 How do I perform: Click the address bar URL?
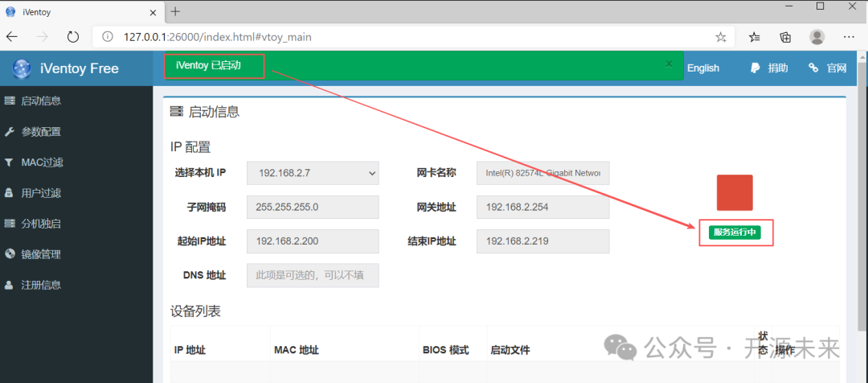[218, 37]
